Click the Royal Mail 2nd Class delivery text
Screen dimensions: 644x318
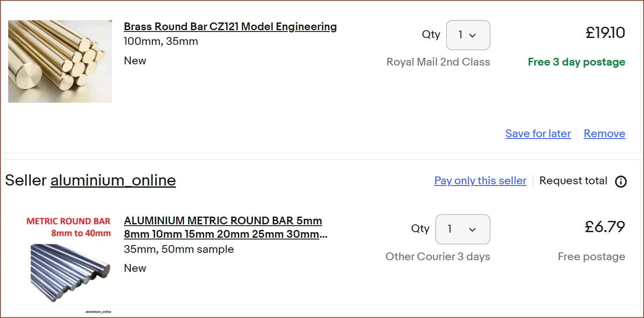[x=438, y=62]
